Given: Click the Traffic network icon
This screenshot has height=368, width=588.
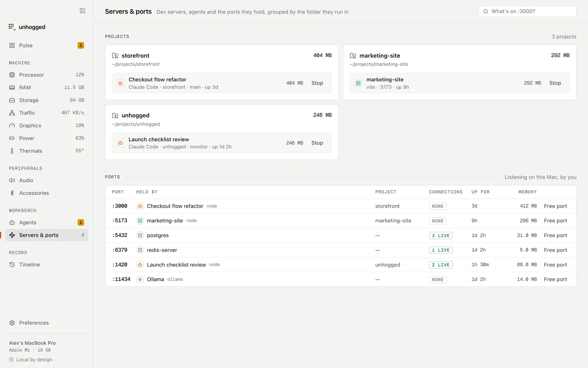Looking at the screenshot, I should pyautogui.click(x=12, y=113).
